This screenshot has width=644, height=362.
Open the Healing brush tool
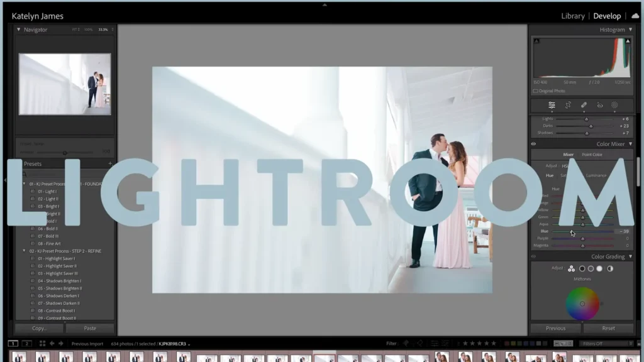[x=583, y=105]
